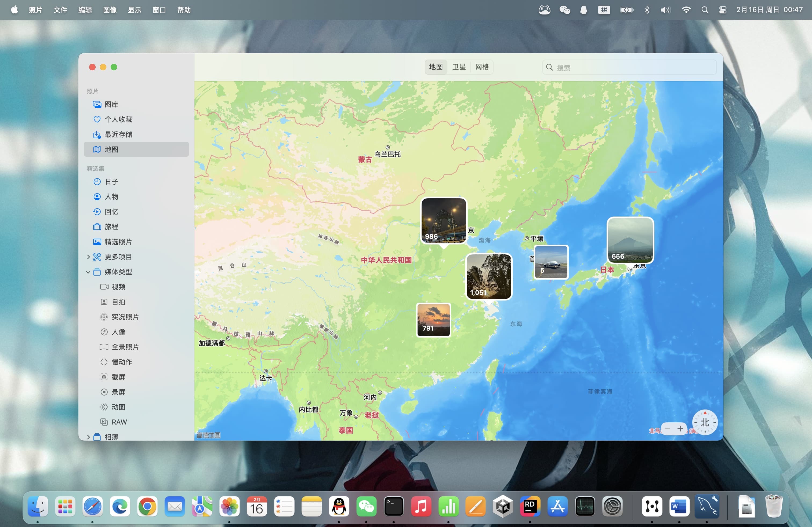
Task: Expand the 更多项目 section
Action: point(88,257)
